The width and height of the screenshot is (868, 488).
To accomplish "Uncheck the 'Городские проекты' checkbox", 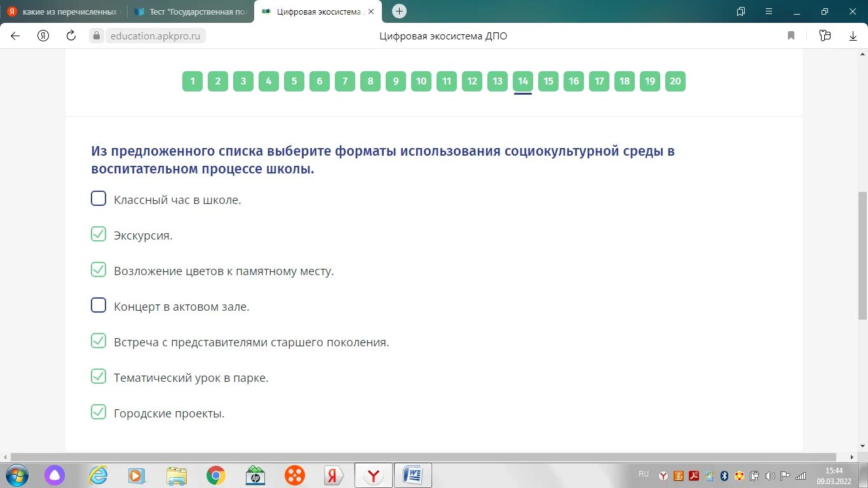I will (98, 412).
